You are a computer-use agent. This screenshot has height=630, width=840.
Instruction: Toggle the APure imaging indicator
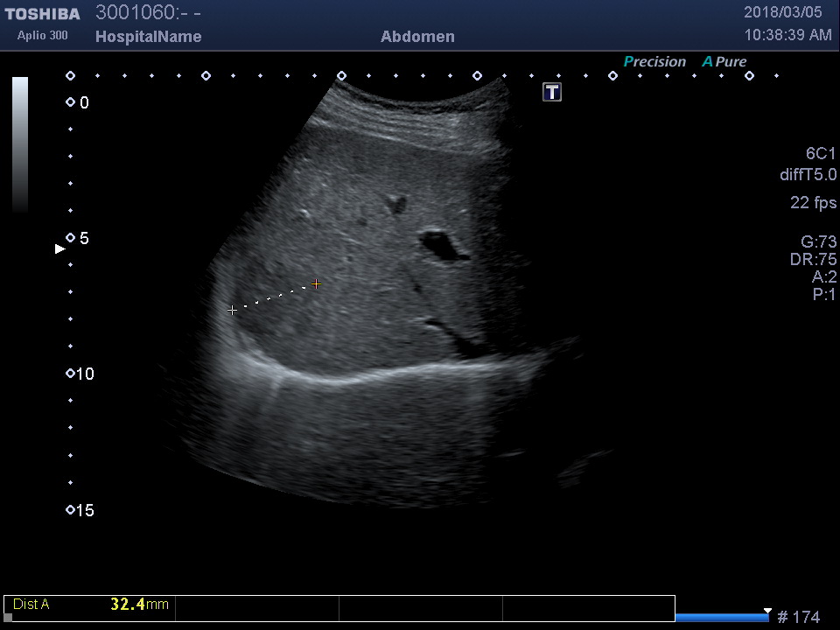[x=724, y=62]
